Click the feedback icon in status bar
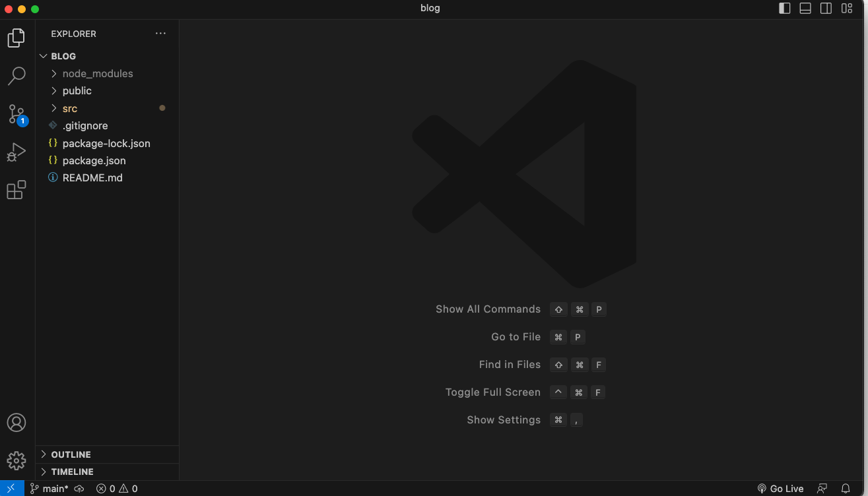 822,489
